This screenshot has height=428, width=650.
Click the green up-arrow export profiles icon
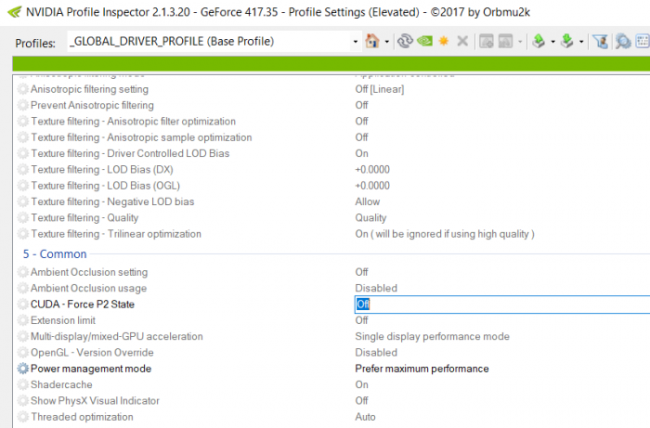click(538, 41)
